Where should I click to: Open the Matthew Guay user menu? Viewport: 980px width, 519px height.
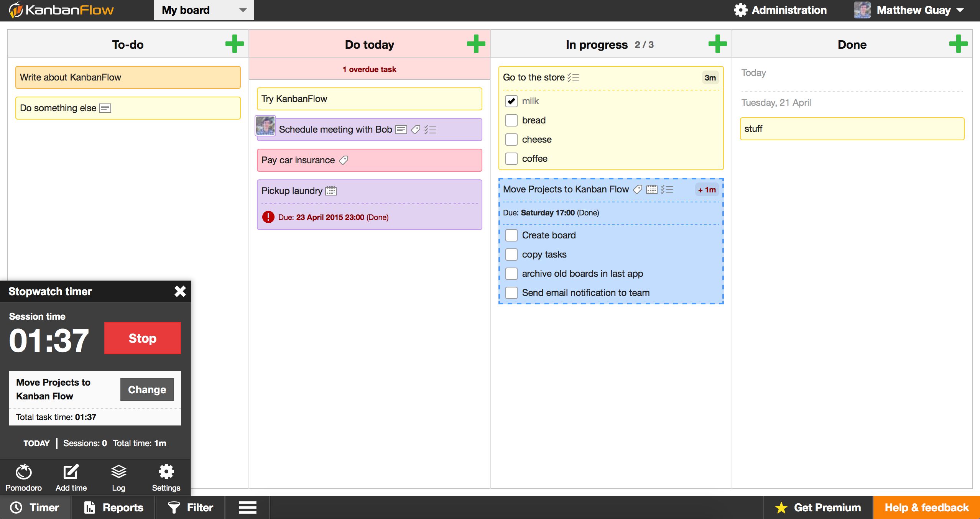click(x=914, y=10)
